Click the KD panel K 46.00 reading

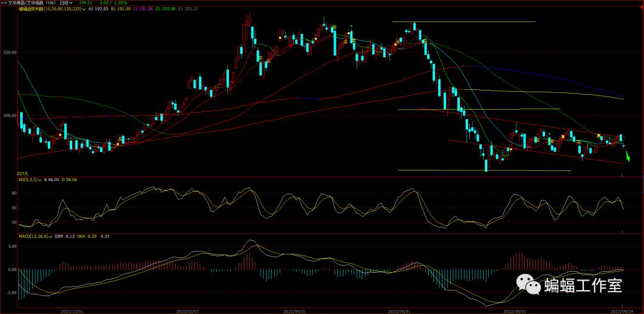point(53,179)
